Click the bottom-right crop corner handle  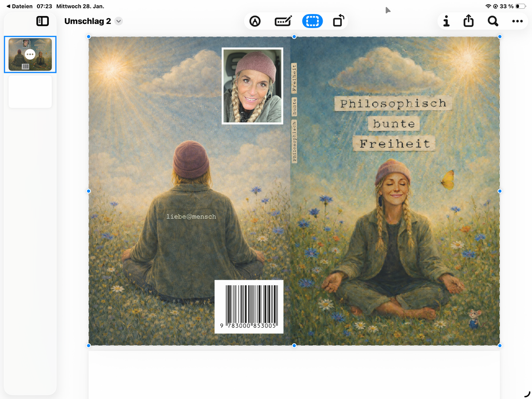click(x=500, y=345)
